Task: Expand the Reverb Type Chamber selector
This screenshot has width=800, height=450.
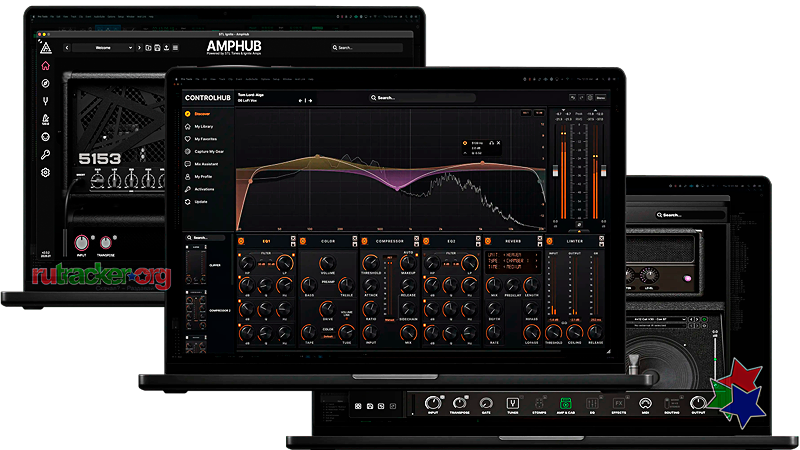Action: (x=513, y=261)
